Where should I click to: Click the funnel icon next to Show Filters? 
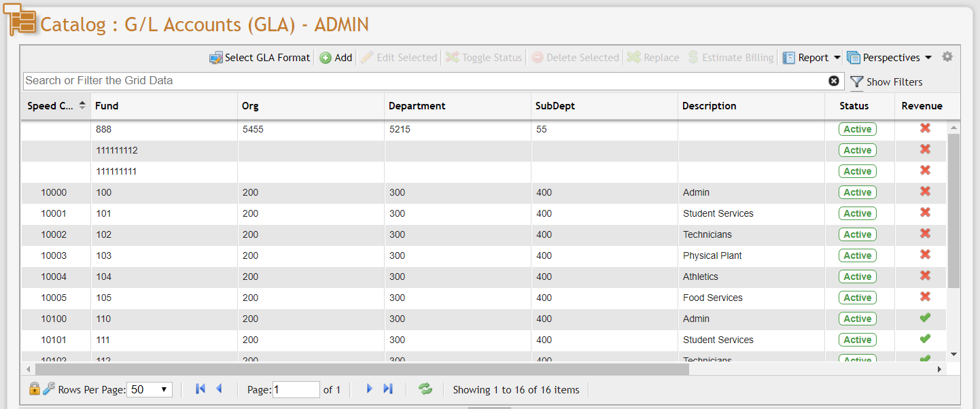coord(856,82)
